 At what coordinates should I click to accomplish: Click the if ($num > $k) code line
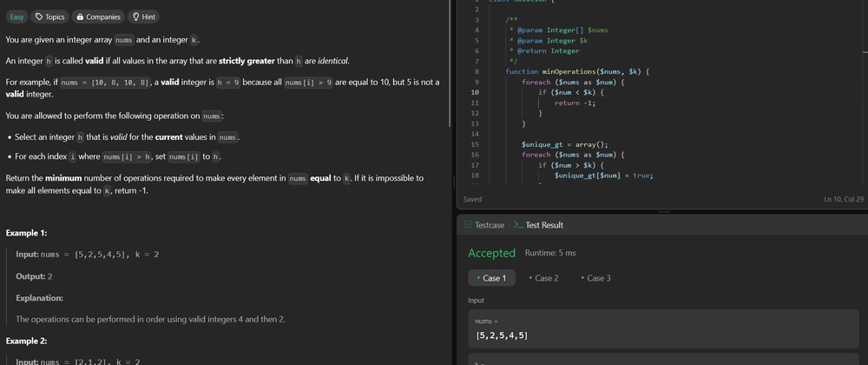(x=571, y=165)
